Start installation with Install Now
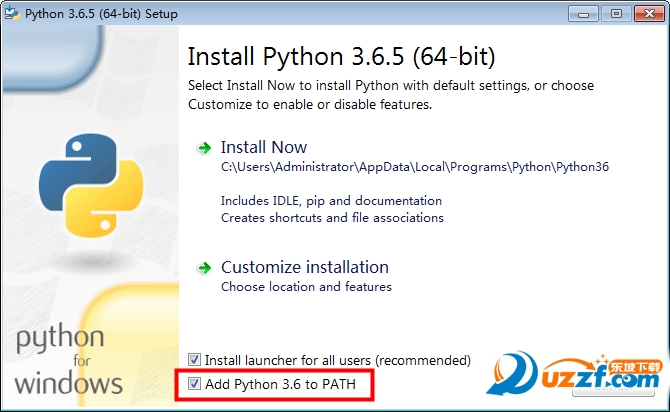Viewport: 670px width, 412px height. coord(264,147)
